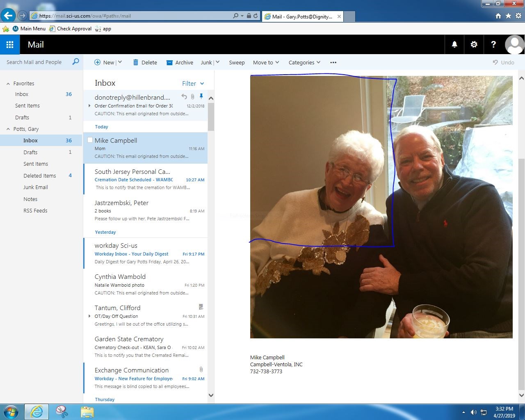Archive the selected message
The height and width of the screenshot is (420, 525).
tap(180, 62)
